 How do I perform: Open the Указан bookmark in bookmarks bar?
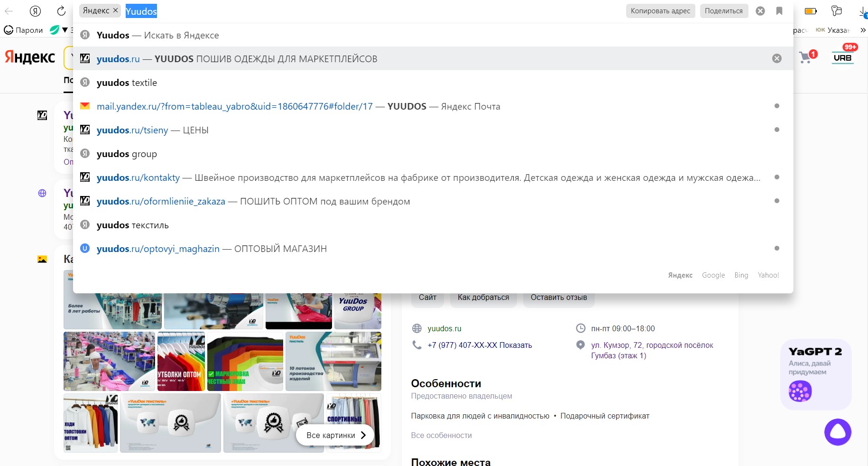click(x=832, y=30)
